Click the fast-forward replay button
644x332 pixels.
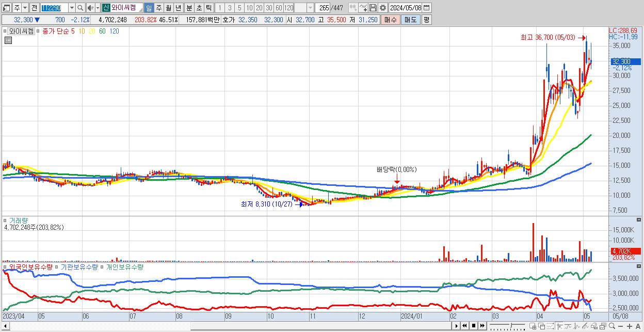[x=482, y=326]
